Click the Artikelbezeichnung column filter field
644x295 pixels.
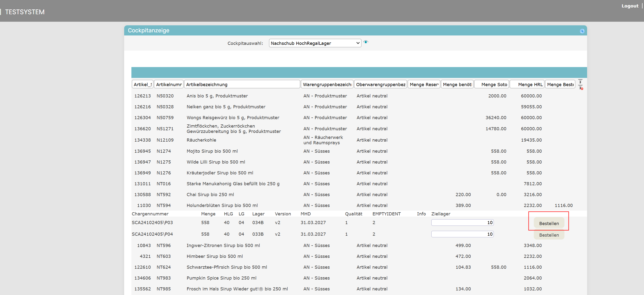[242, 84]
